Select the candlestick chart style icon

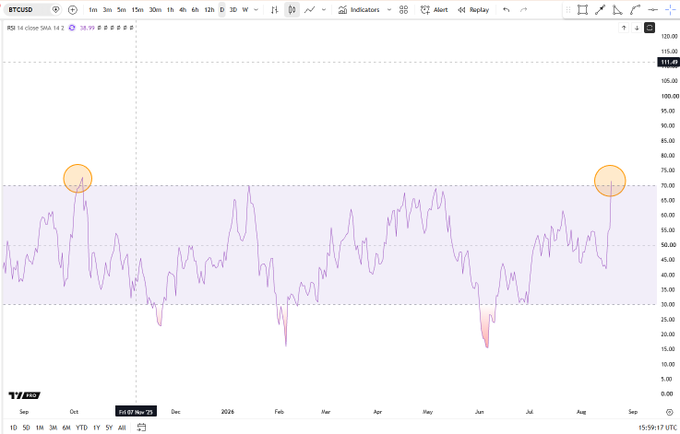292,10
